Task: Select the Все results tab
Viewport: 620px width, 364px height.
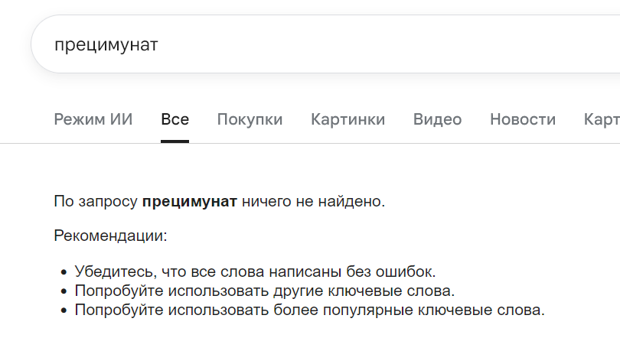Action: pos(175,119)
